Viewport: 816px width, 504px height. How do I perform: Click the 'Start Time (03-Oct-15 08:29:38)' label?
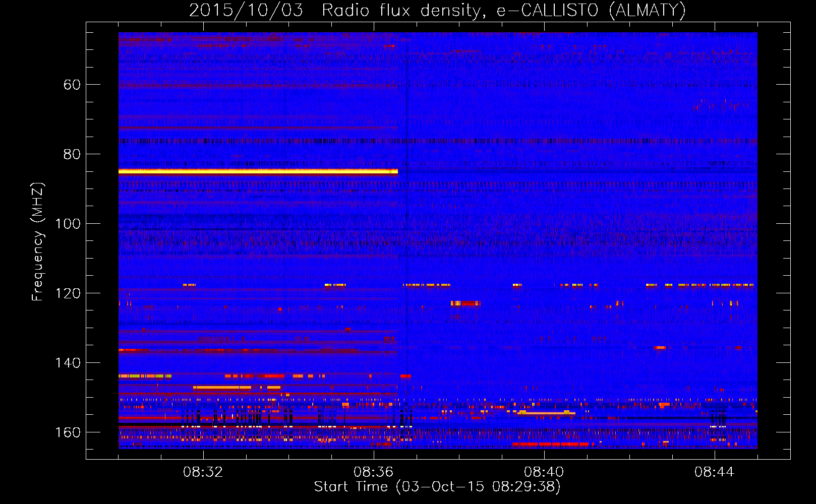437,487
